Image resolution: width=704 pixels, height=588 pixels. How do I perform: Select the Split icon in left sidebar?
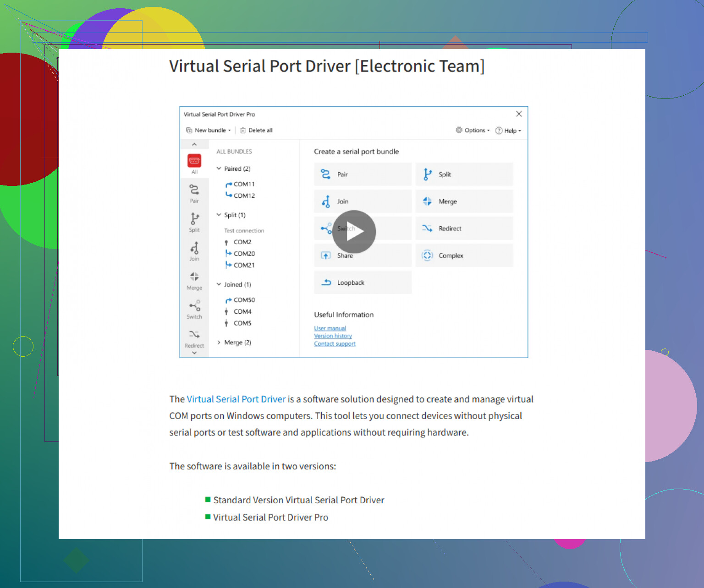coord(194,218)
